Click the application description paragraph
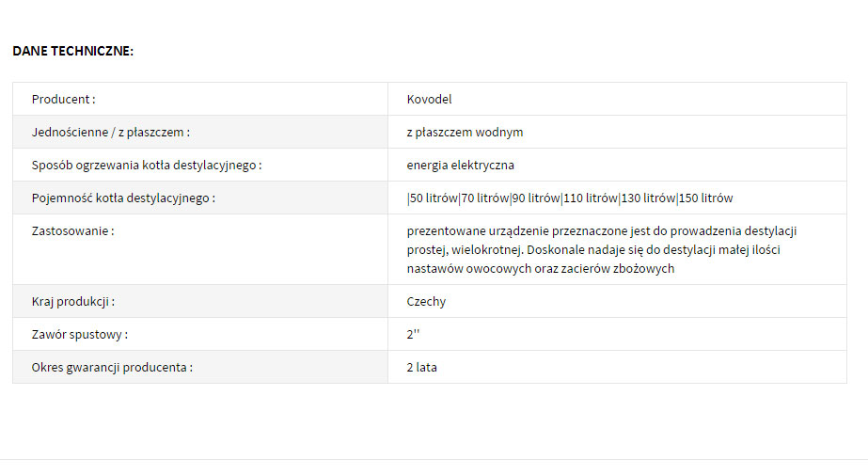The width and height of the screenshot is (868, 475). click(x=602, y=249)
